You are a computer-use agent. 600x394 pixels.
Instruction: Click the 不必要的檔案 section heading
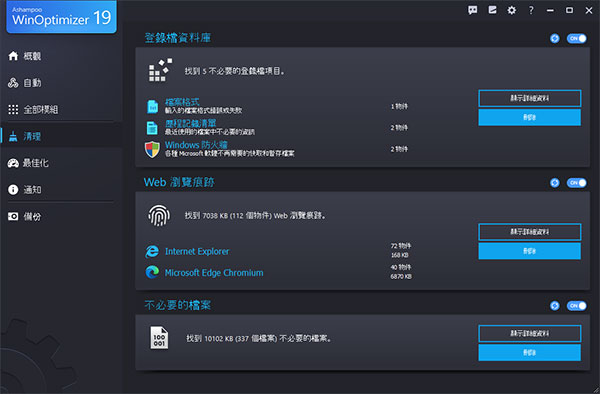click(178, 305)
